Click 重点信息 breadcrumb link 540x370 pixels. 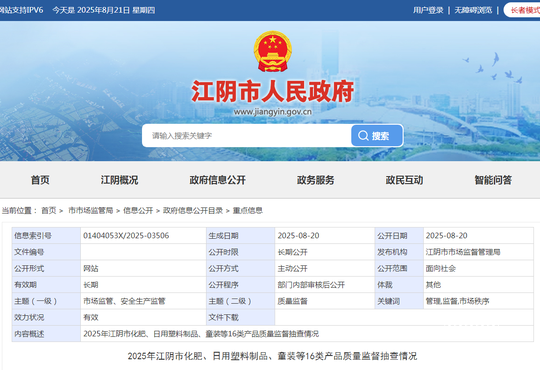(248, 210)
